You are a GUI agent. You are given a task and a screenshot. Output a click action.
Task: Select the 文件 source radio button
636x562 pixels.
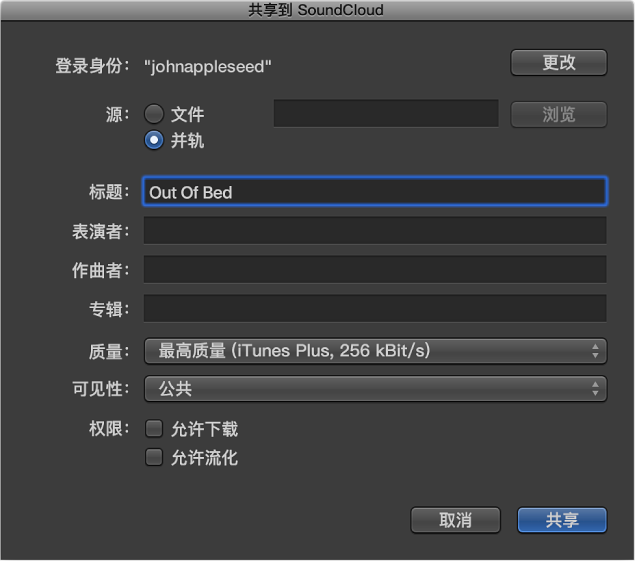pyautogui.click(x=154, y=114)
